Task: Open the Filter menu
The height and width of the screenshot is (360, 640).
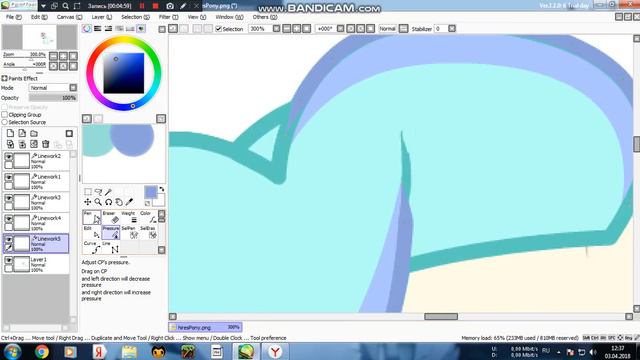Action: [169, 17]
